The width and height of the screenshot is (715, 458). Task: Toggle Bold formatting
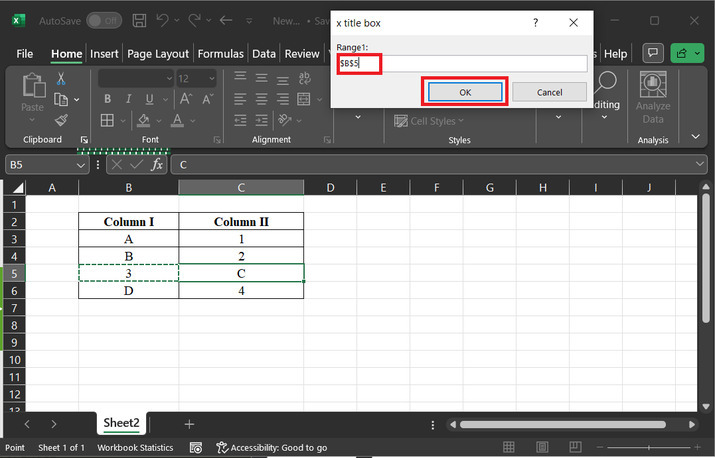coord(107,99)
